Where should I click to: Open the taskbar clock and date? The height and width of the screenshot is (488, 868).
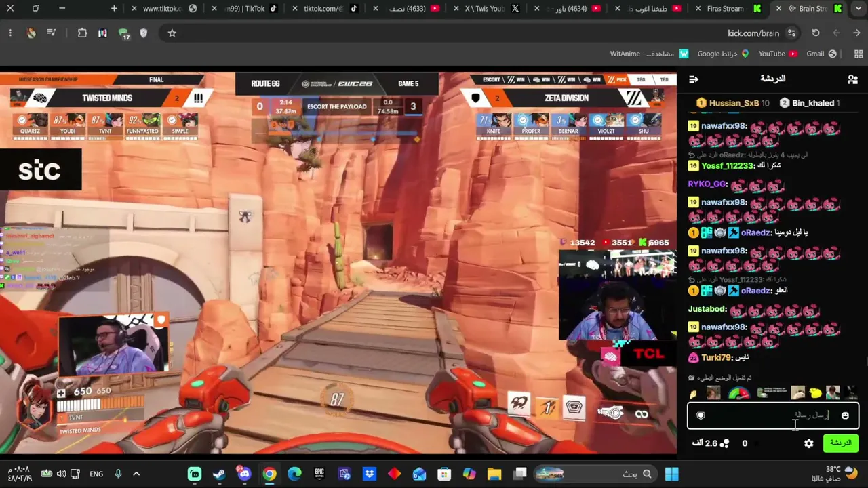click(20, 474)
